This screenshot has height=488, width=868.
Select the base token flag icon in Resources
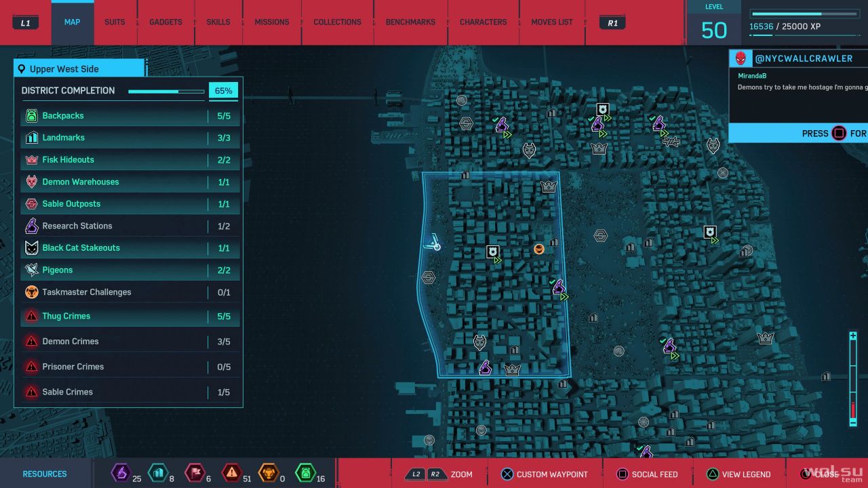tap(195, 472)
